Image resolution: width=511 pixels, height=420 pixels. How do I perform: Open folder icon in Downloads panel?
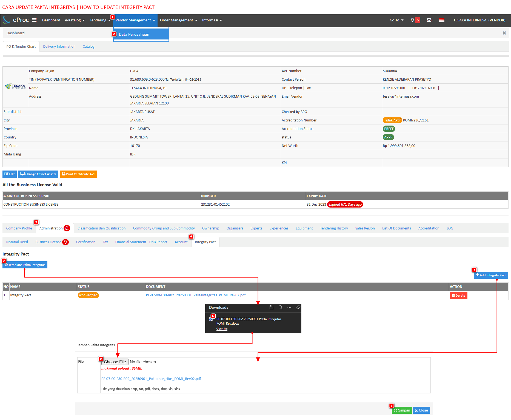pyautogui.click(x=272, y=307)
